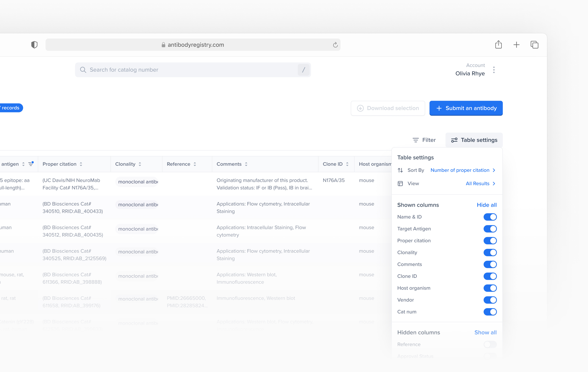The height and width of the screenshot is (372, 588).
Task: Click the magnifier icon in the search bar
Action: click(83, 70)
